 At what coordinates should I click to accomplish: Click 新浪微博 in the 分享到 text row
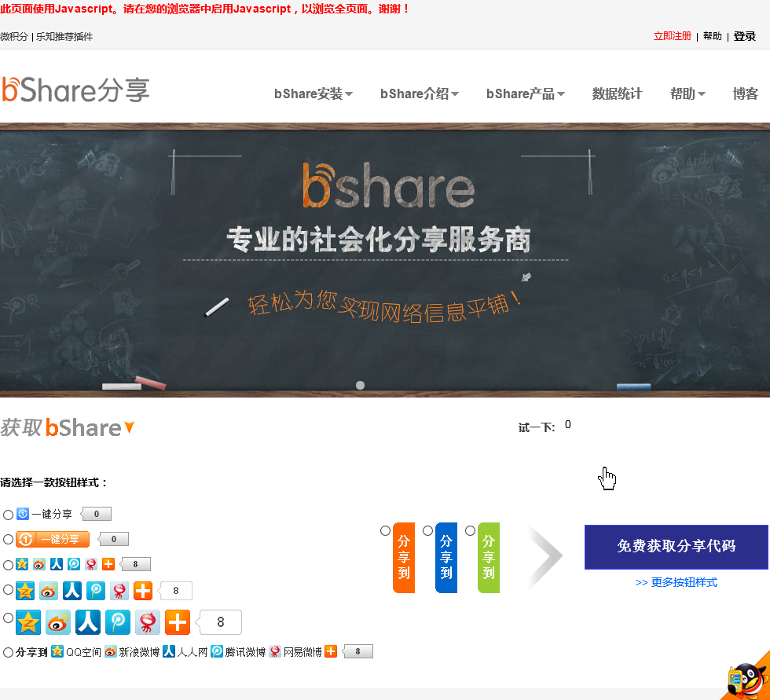132,651
